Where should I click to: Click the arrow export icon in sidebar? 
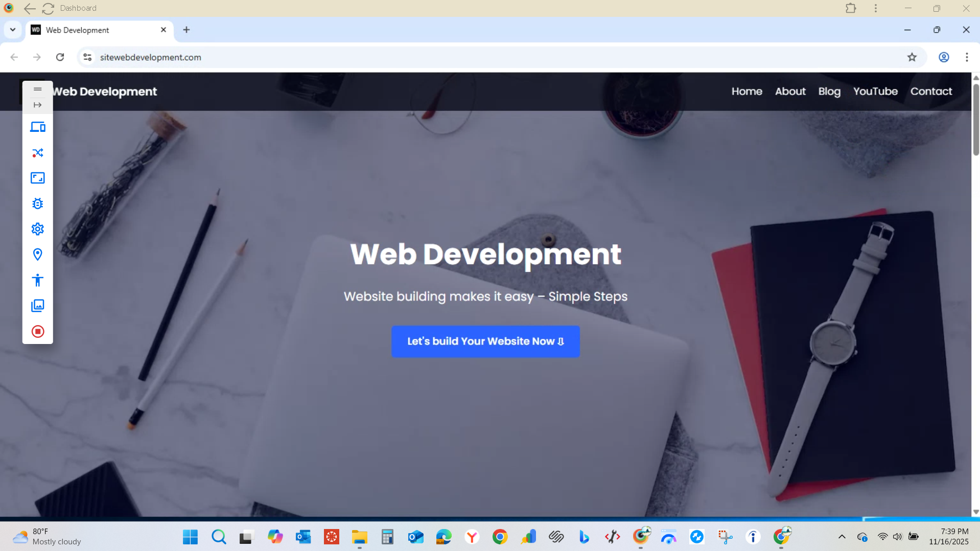pyautogui.click(x=37, y=105)
